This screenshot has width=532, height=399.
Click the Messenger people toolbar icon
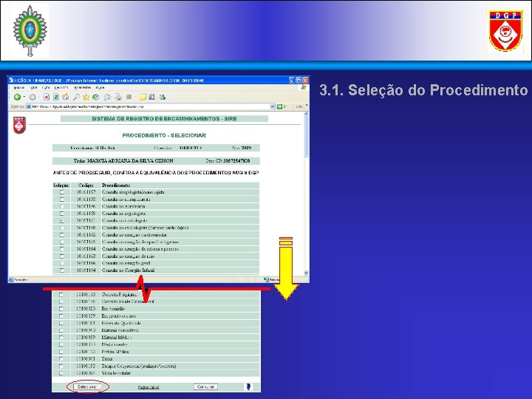coord(162,97)
